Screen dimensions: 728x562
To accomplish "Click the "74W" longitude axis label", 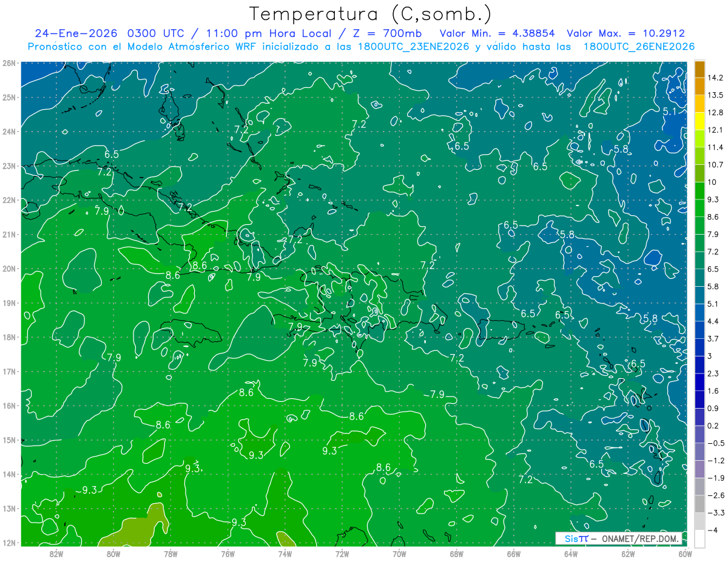I will point(285,553).
